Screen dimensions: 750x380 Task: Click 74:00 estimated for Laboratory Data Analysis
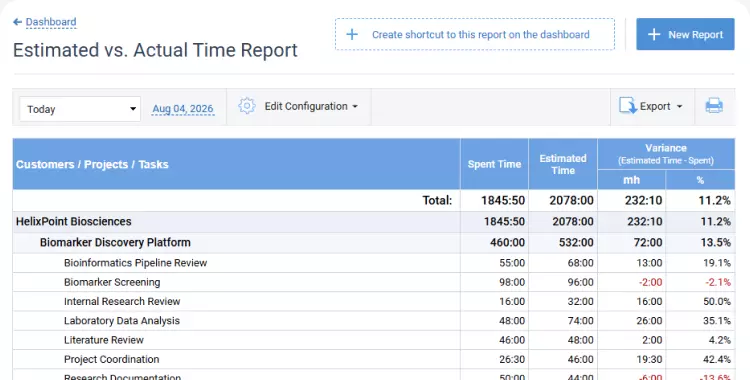tap(581, 321)
